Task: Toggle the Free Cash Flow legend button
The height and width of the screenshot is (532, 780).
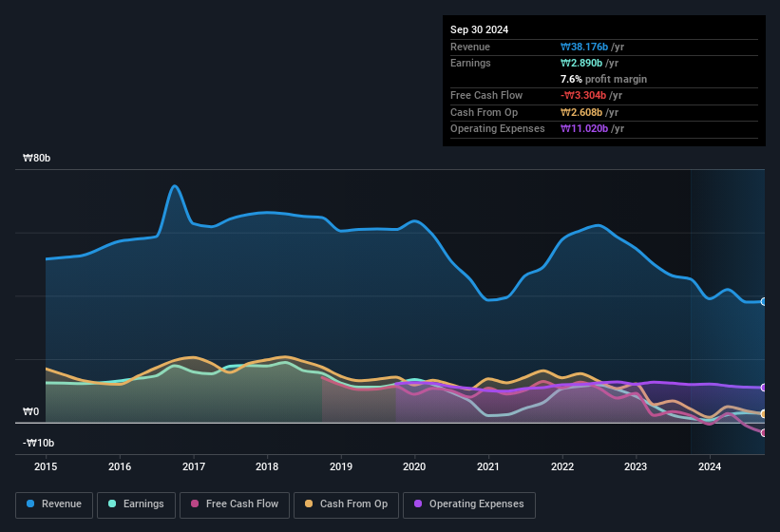Action: point(235,504)
